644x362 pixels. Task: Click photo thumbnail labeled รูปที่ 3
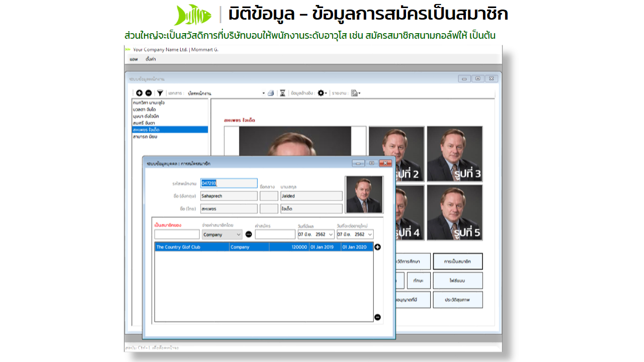(x=455, y=154)
